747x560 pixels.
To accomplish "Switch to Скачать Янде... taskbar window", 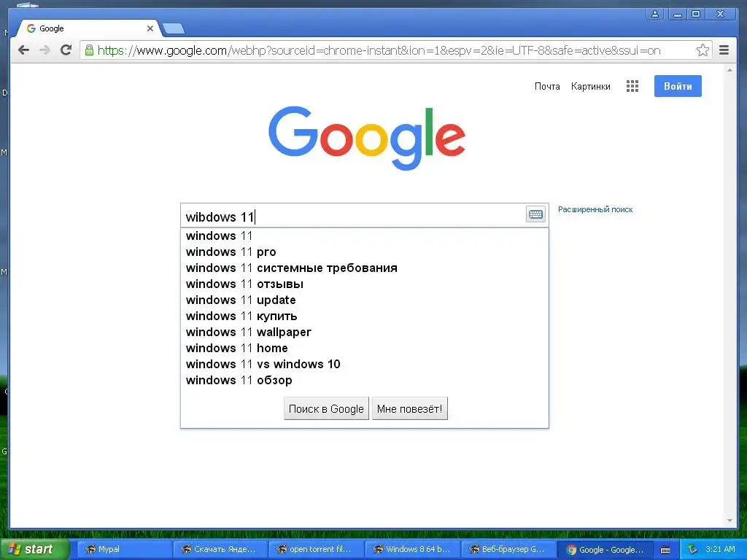I will pyautogui.click(x=220, y=550).
